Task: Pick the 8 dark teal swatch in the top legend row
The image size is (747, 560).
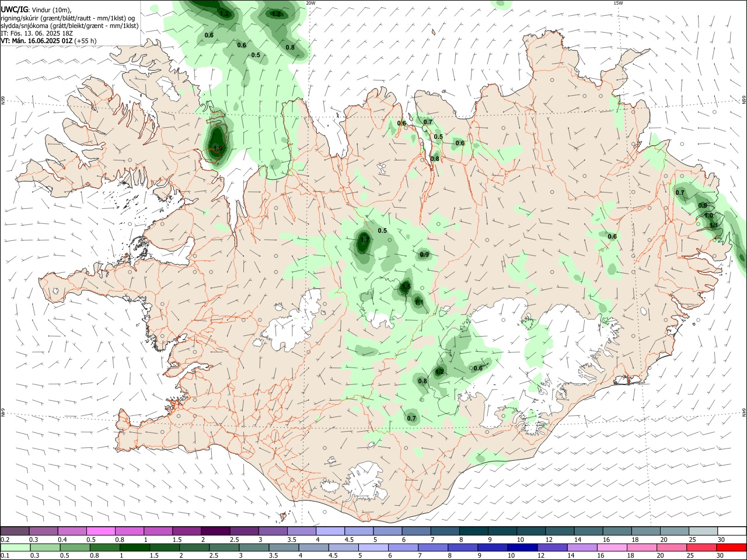Action: click(x=473, y=531)
